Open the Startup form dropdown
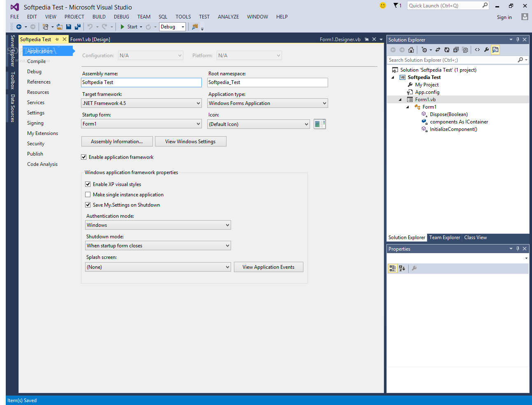Screen dimensions: 532x405 [141, 124]
